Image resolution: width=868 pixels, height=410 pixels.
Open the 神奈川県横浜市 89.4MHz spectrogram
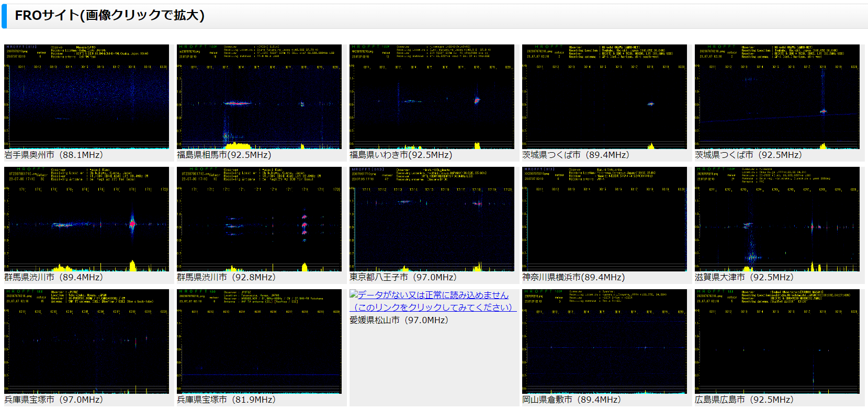coord(604,219)
